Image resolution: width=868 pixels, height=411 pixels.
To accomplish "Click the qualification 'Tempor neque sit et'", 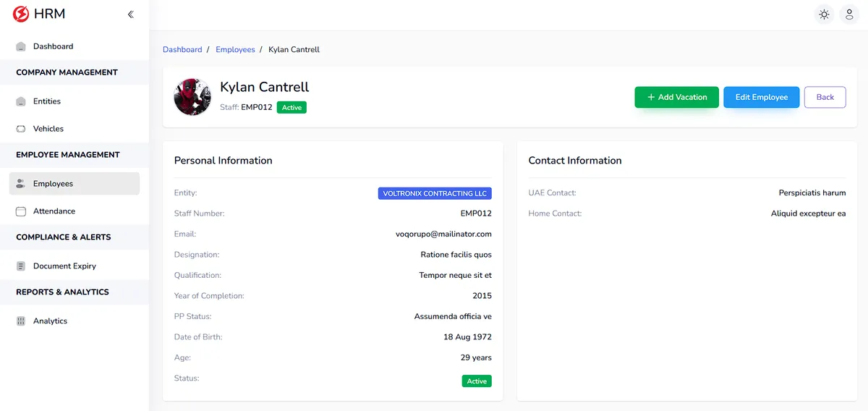I will point(456,275).
